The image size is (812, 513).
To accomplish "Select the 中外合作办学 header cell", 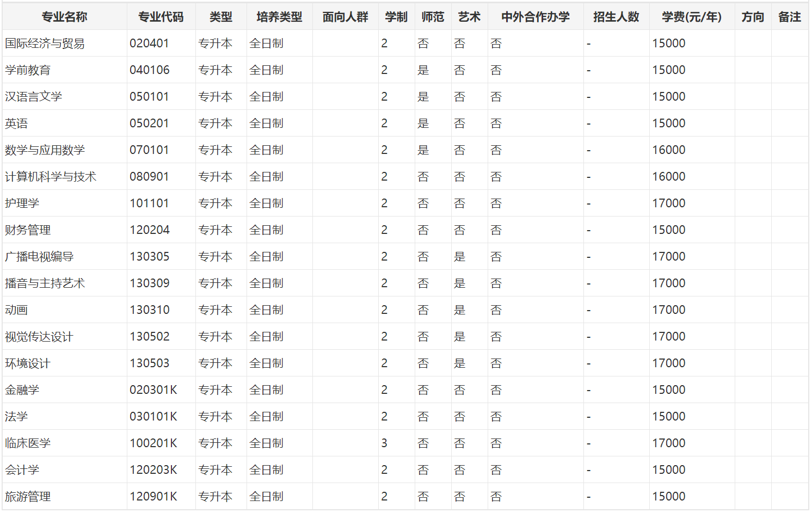I will [x=535, y=17].
